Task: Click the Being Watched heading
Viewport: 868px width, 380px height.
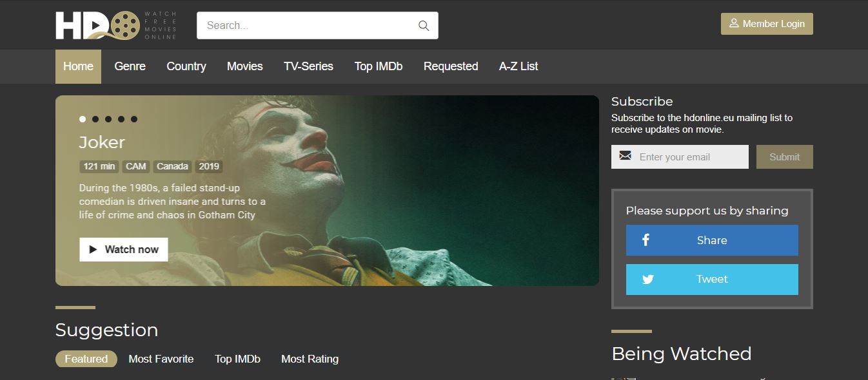Action: click(x=681, y=354)
